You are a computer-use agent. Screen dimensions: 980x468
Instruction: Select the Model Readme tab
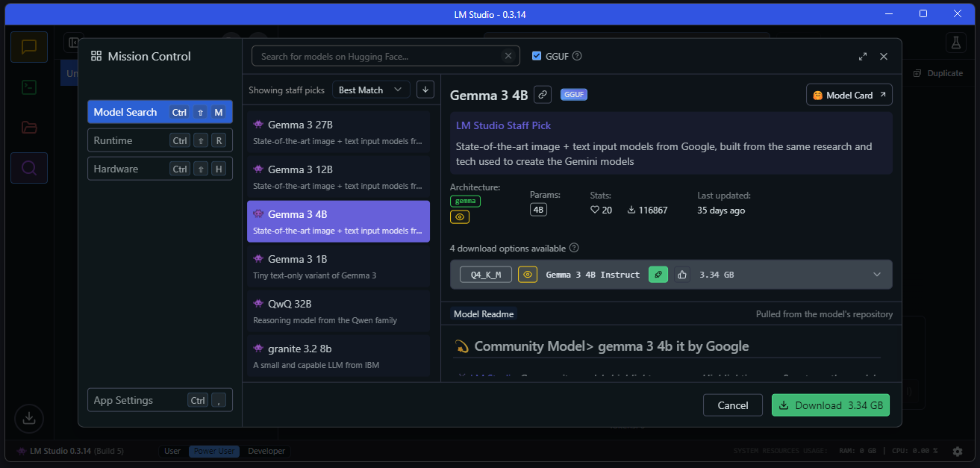[484, 314]
